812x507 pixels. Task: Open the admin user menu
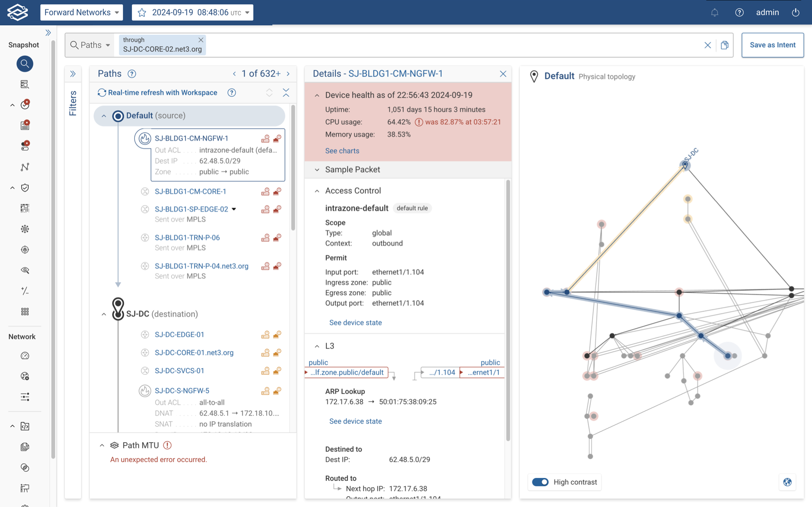(x=767, y=13)
